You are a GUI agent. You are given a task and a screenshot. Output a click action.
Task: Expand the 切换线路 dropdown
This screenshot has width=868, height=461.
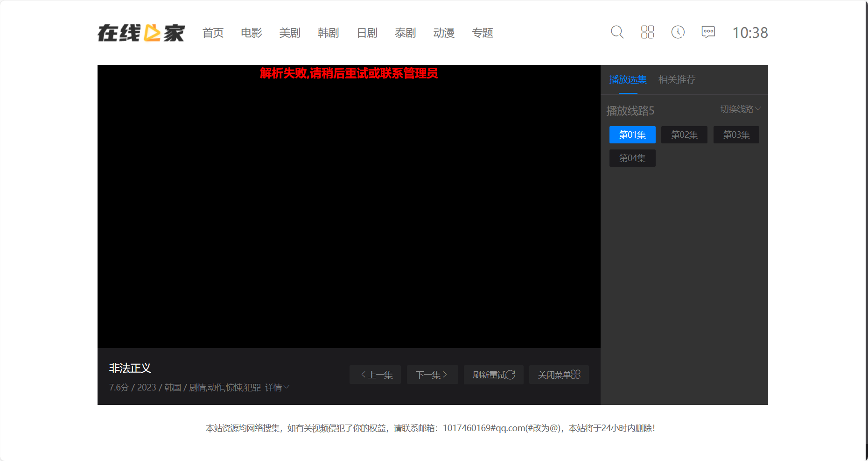(740, 109)
